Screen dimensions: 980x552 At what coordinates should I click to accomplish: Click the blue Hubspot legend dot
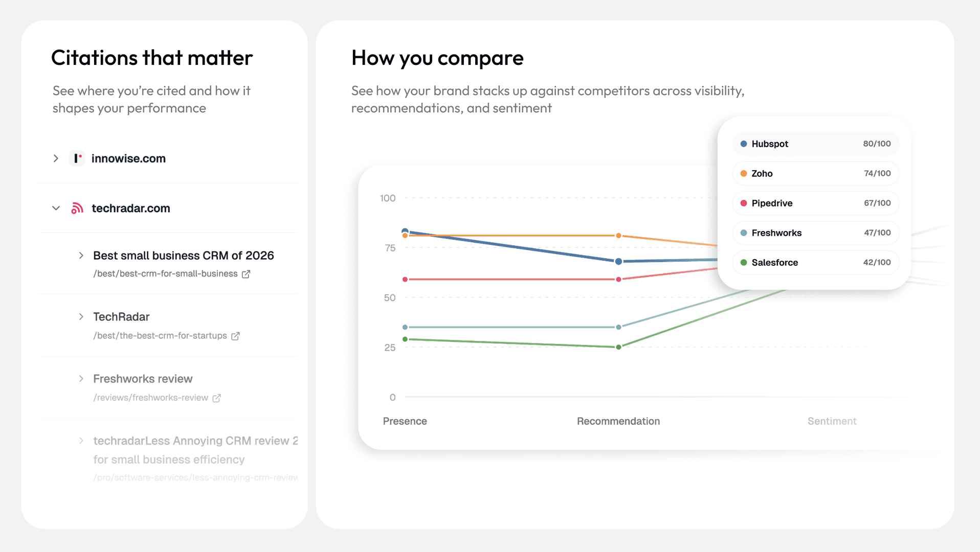[x=744, y=144]
